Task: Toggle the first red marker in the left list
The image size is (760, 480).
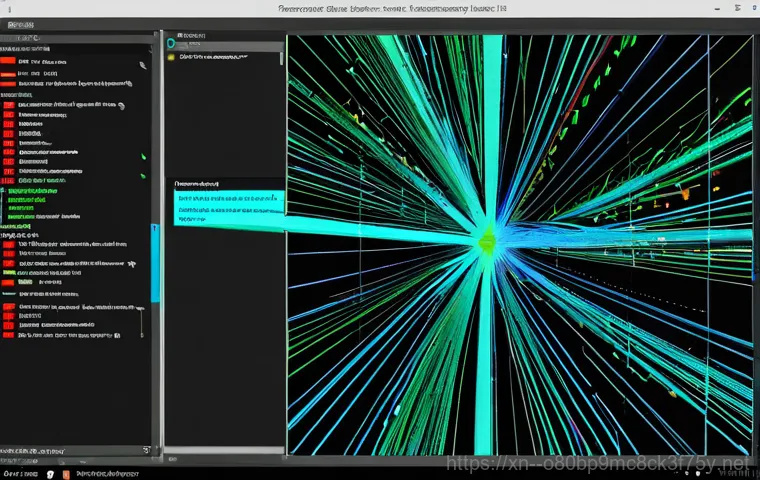Action: (x=8, y=61)
